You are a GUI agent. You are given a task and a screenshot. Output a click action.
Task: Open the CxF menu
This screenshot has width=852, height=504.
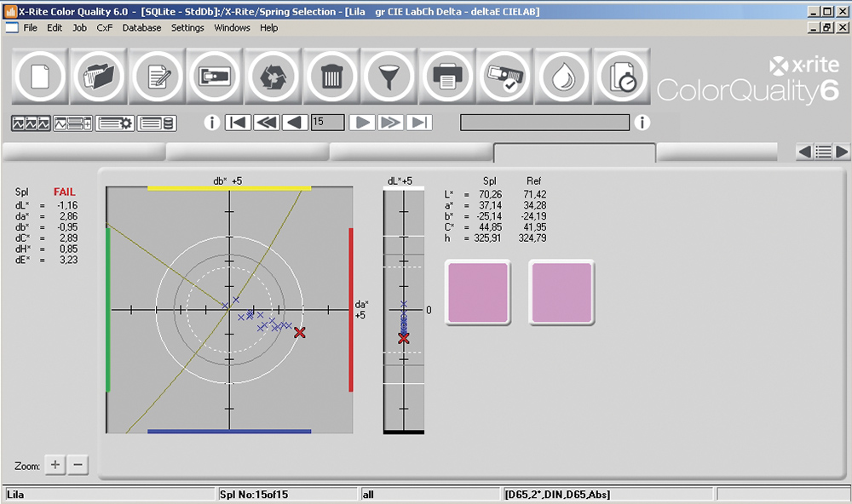tap(105, 27)
